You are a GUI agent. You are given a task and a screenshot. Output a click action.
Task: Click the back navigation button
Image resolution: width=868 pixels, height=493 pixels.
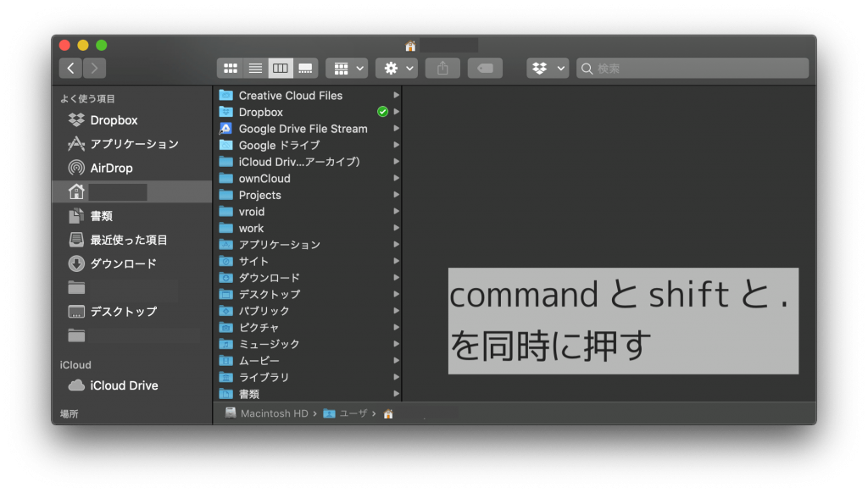coord(70,68)
